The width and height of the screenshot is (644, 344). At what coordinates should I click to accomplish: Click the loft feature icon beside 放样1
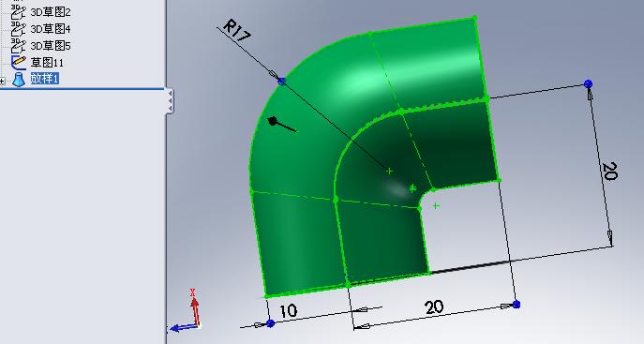click(19, 79)
